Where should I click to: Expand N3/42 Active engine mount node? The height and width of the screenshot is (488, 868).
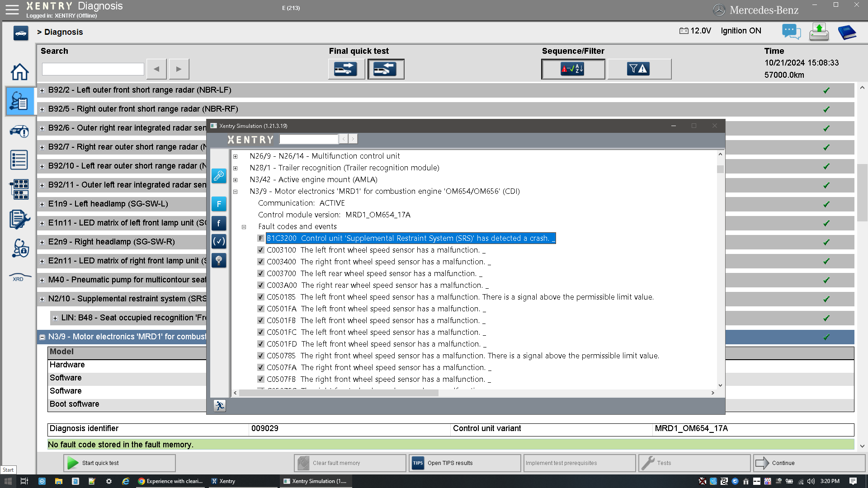235,180
